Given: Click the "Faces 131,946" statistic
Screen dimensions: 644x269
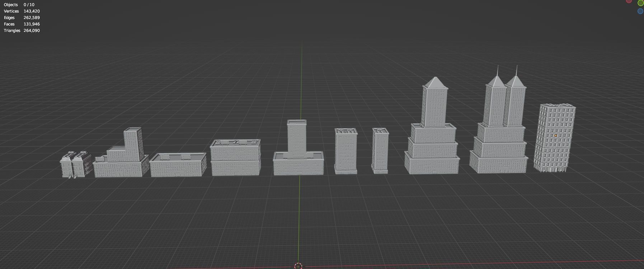Looking at the screenshot, I should [x=22, y=24].
